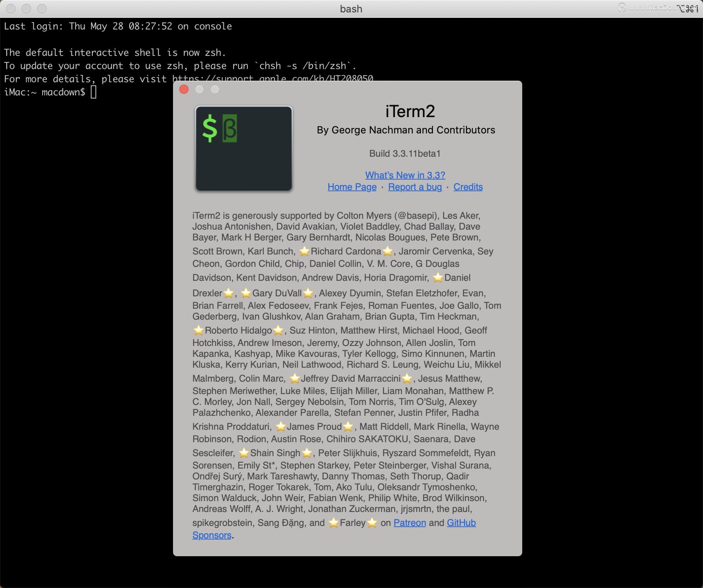Minimize the bash terminal window
703x588 pixels.
click(x=26, y=9)
